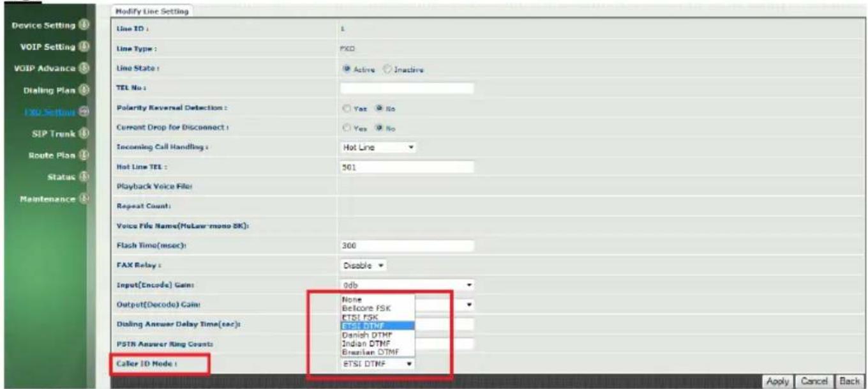Choose Indian DTMF option

377,344
